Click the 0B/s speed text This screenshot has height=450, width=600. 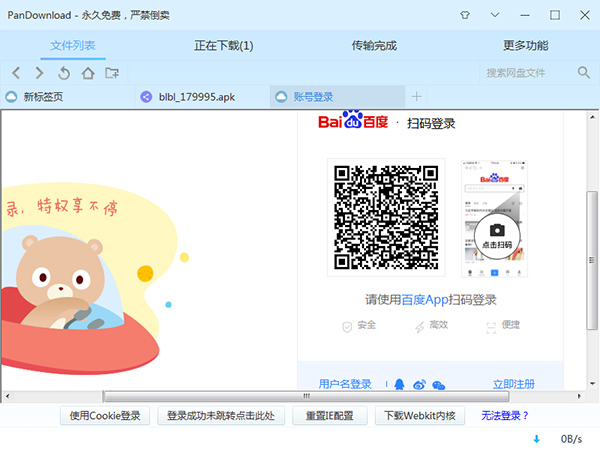click(x=571, y=439)
